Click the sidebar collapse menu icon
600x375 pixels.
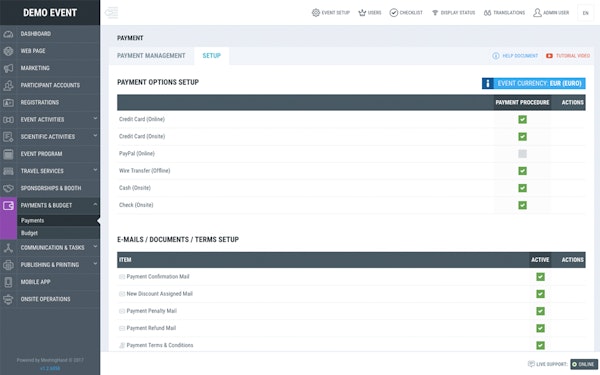point(111,13)
